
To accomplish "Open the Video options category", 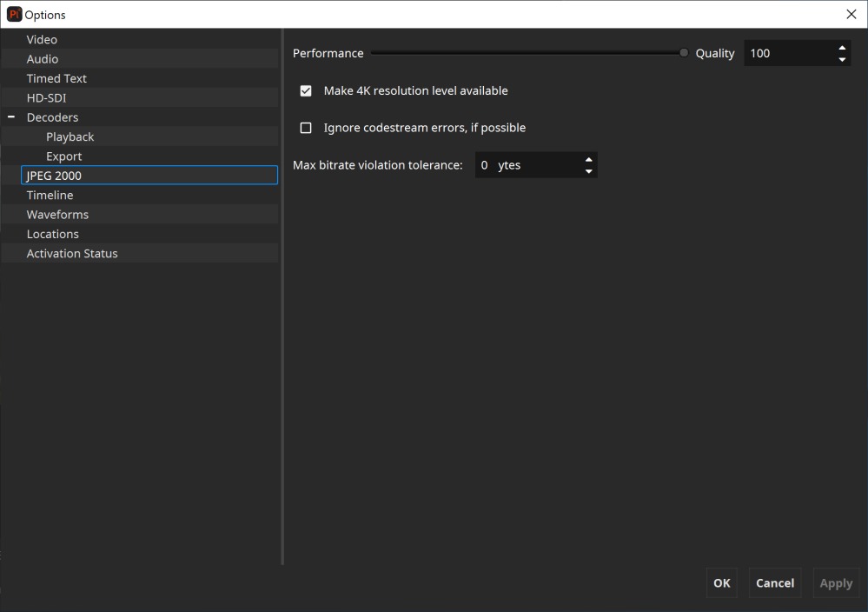I will click(x=42, y=39).
